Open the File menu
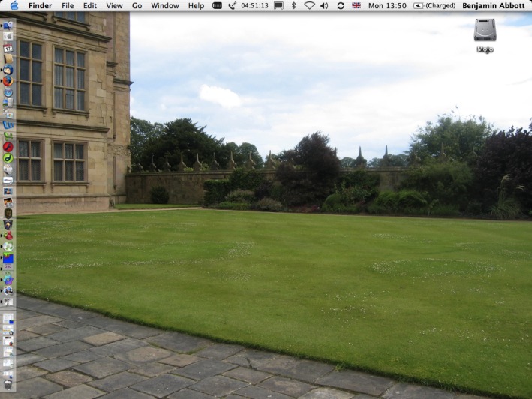This screenshot has height=399, width=532. (x=68, y=6)
